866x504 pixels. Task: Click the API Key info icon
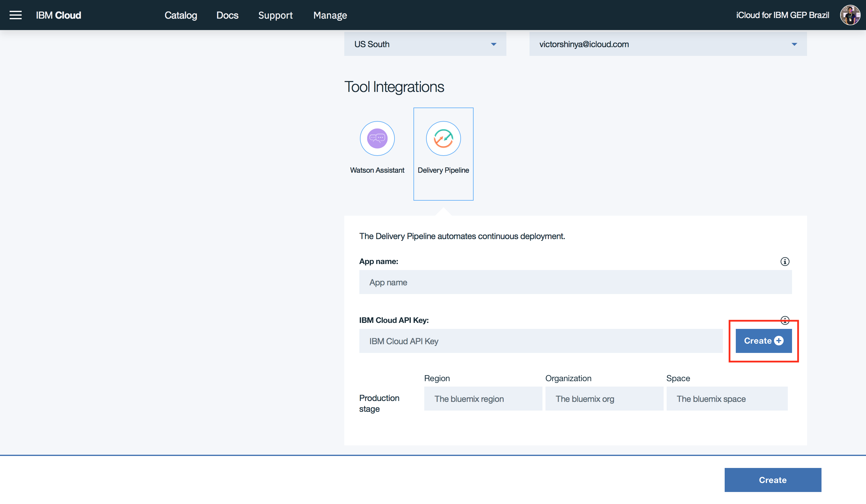785,320
